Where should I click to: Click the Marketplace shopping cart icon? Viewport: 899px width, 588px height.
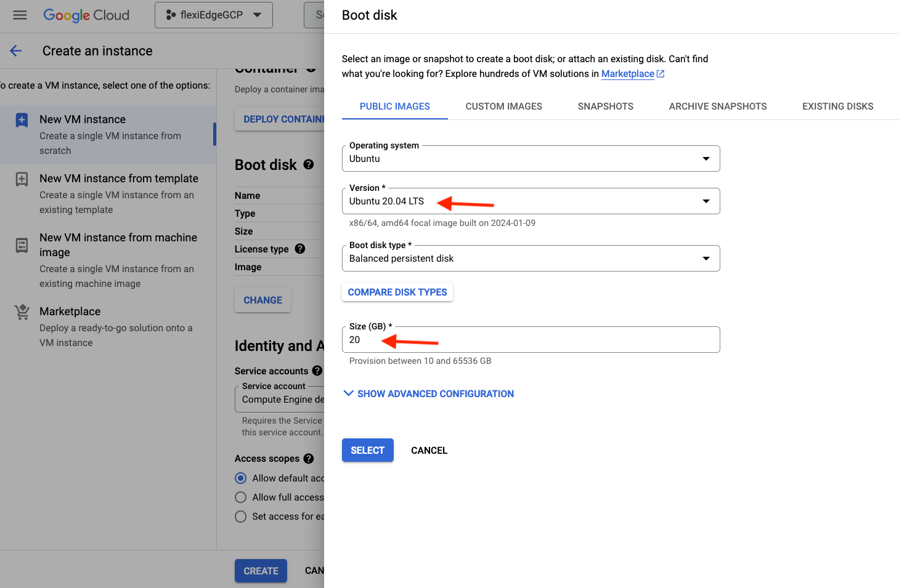(22, 312)
